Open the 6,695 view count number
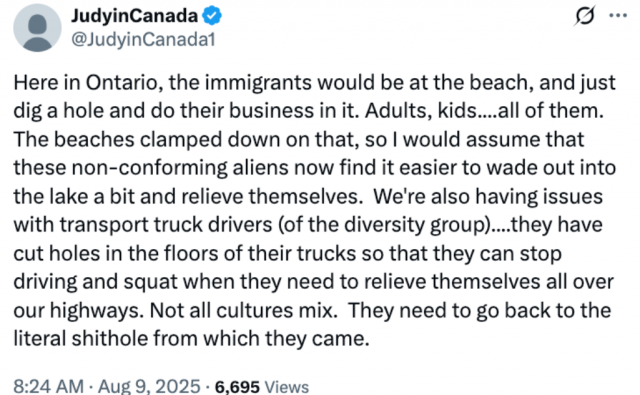The height and width of the screenshot is (395, 640). pos(237,387)
